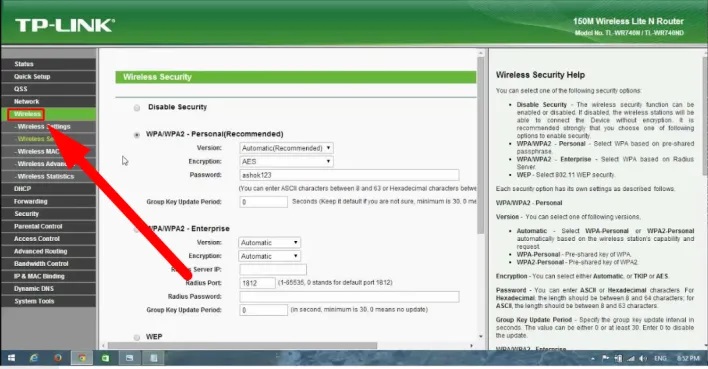Expand the Enterprise Encryption Automatic dropdown
This screenshot has width=708, height=369.
tap(270, 256)
